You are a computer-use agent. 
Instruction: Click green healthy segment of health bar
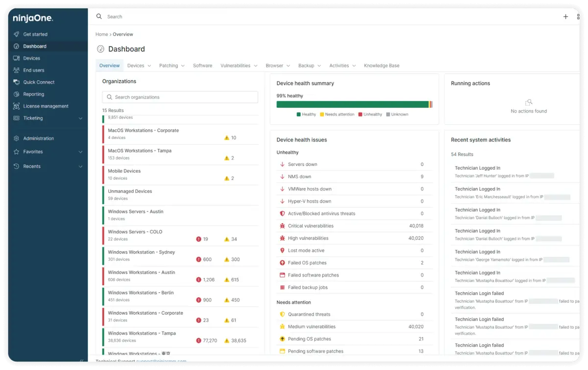[352, 104]
